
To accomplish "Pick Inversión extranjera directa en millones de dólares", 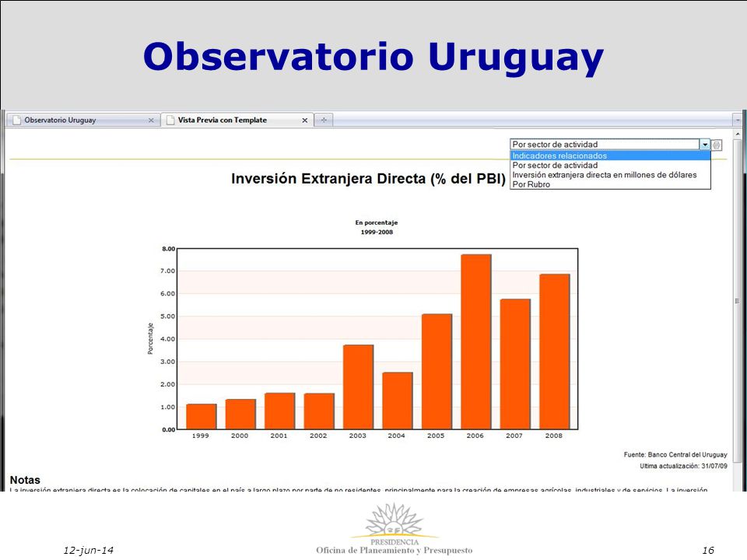I will tap(610, 175).
